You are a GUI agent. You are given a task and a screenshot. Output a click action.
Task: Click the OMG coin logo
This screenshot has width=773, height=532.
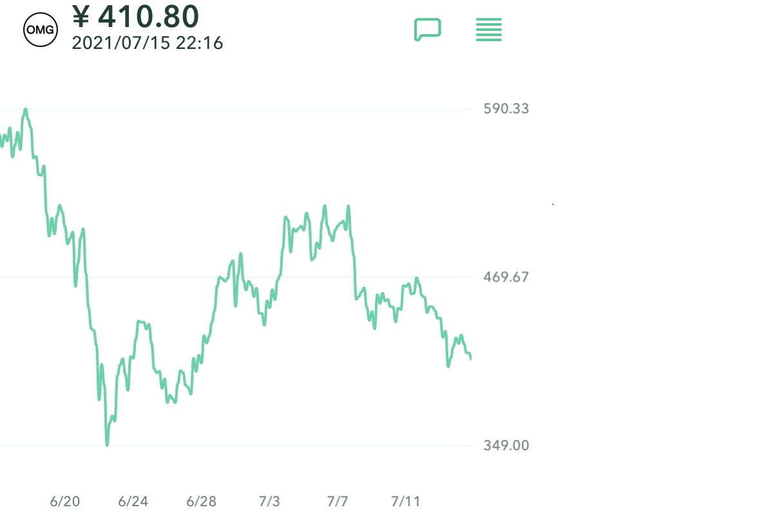coord(41,30)
